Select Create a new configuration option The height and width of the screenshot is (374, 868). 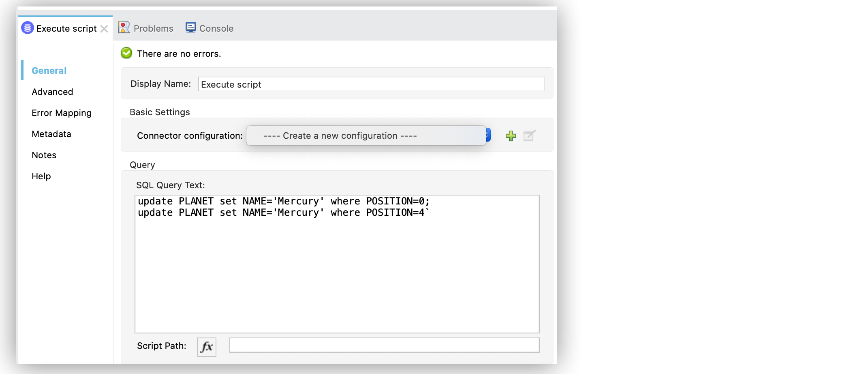[x=366, y=135]
